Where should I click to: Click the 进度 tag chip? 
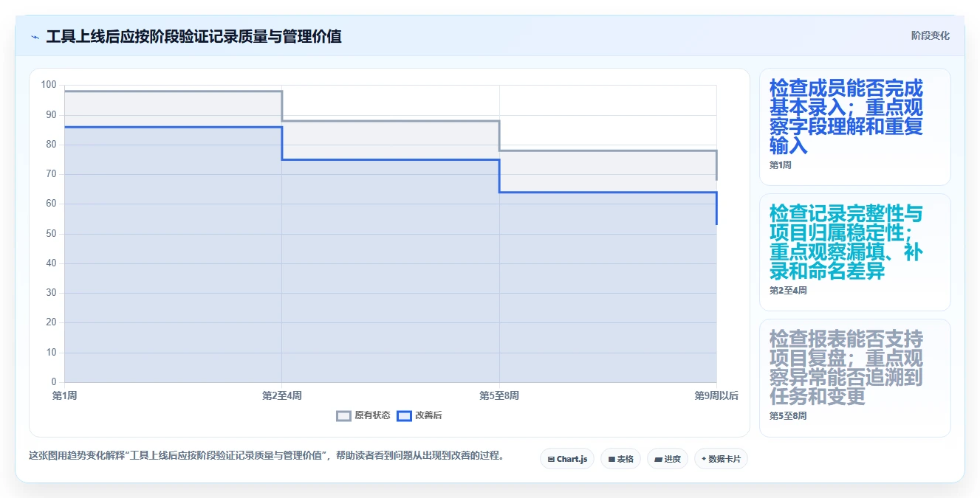click(668, 459)
